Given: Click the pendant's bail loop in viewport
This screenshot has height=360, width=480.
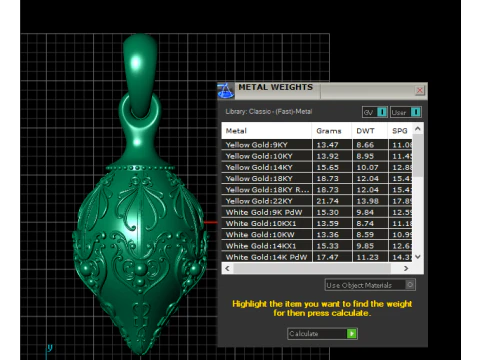Looking at the screenshot, I should (140, 75).
